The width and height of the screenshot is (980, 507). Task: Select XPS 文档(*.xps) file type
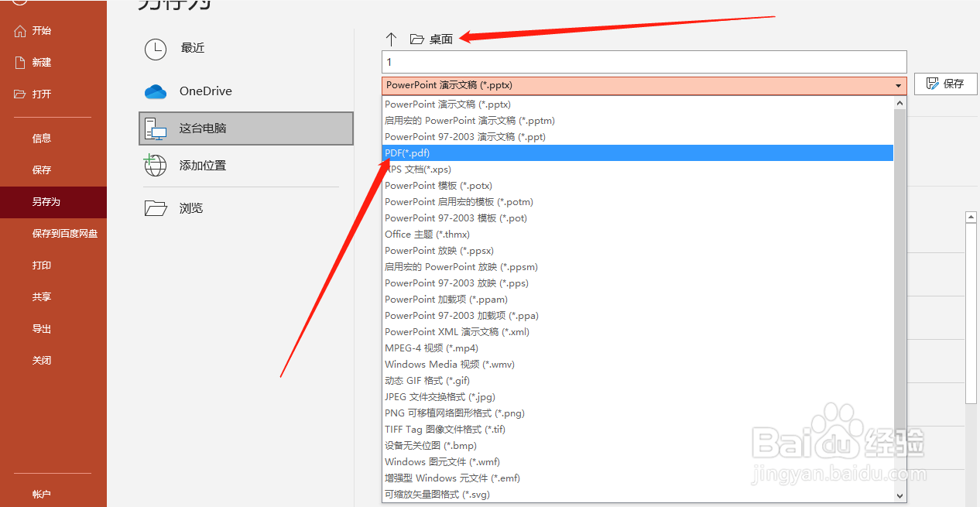pos(638,170)
